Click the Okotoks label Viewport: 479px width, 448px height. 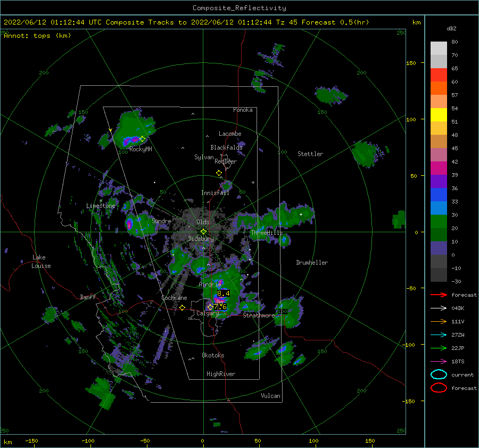(213, 355)
